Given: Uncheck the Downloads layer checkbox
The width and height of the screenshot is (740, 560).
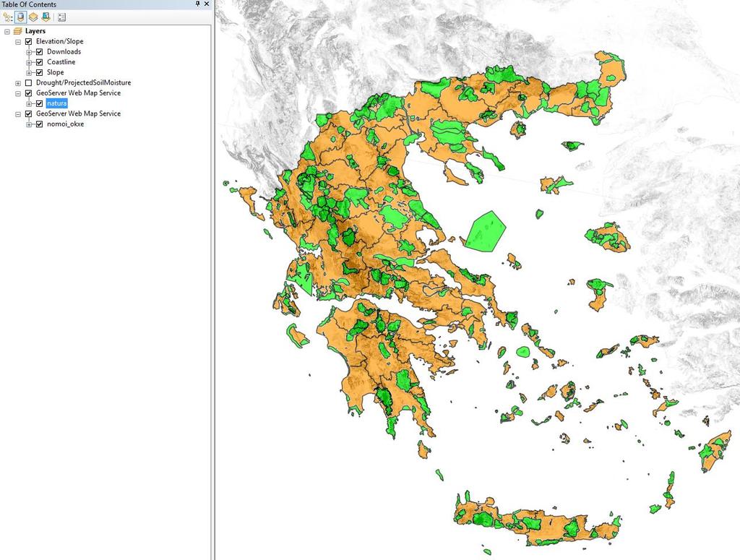Looking at the screenshot, I should tap(39, 52).
